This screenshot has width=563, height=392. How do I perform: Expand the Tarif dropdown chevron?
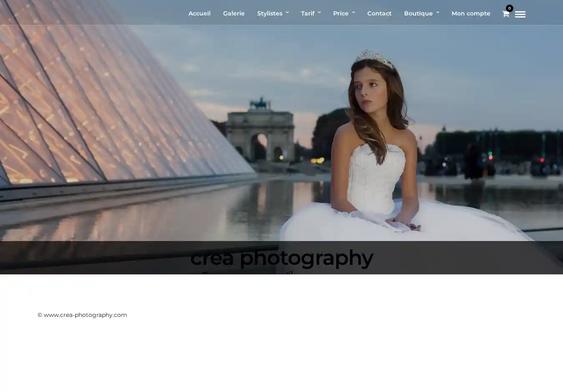[x=319, y=13]
